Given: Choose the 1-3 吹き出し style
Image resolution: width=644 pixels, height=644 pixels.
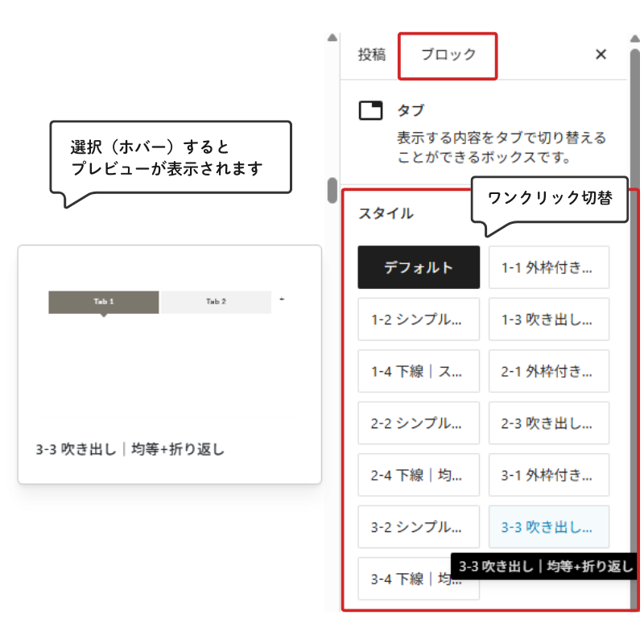Looking at the screenshot, I should click(549, 319).
